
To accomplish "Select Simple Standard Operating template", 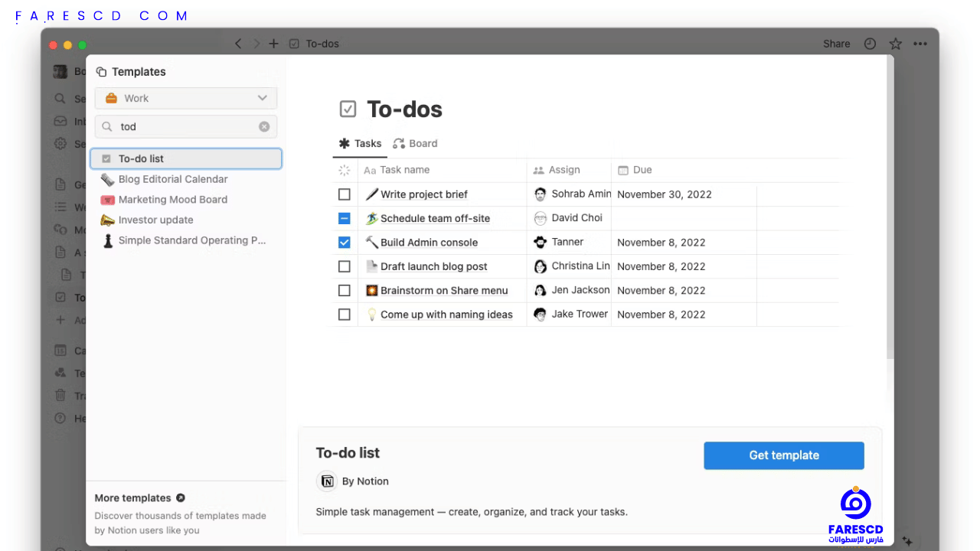I will pyautogui.click(x=186, y=240).
